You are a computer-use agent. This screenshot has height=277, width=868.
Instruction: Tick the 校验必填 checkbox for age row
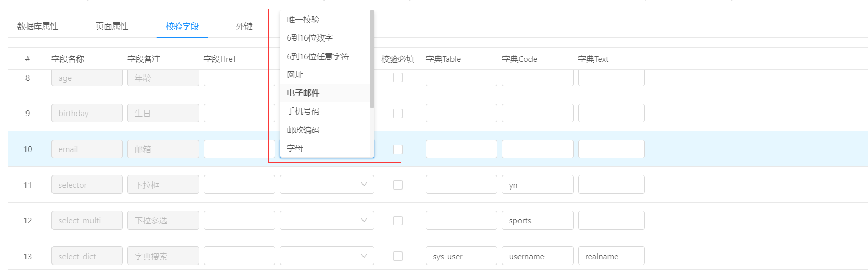coord(398,78)
